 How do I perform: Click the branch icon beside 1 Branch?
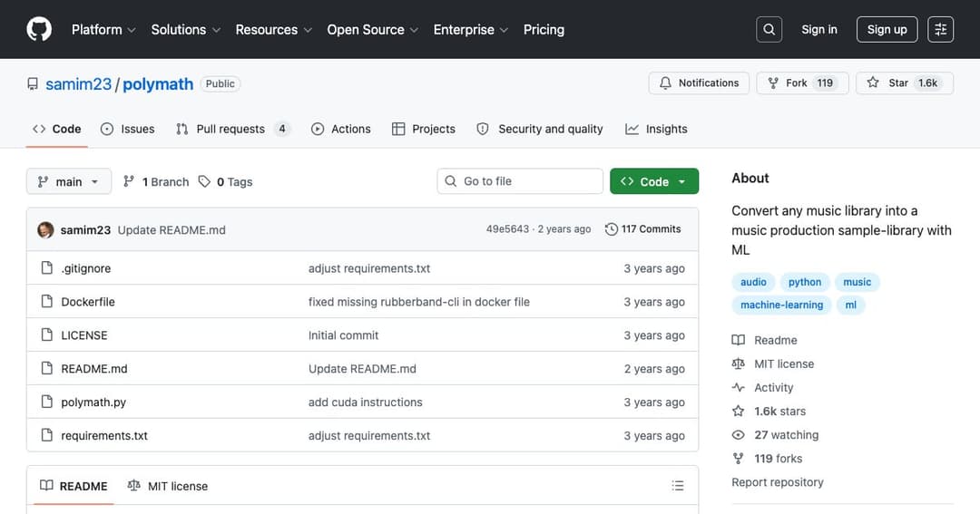pyautogui.click(x=129, y=181)
